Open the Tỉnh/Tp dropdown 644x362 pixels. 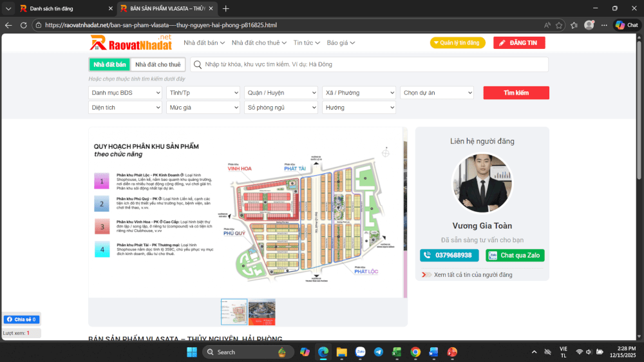click(x=203, y=93)
